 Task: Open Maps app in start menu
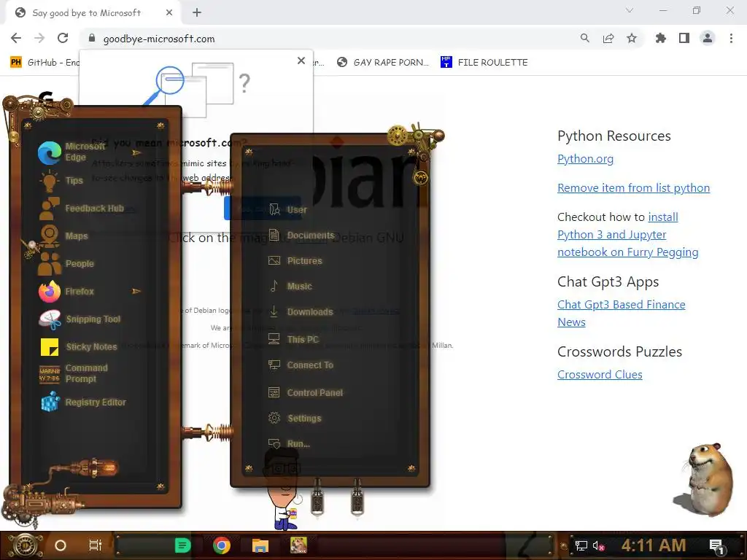tap(64, 236)
